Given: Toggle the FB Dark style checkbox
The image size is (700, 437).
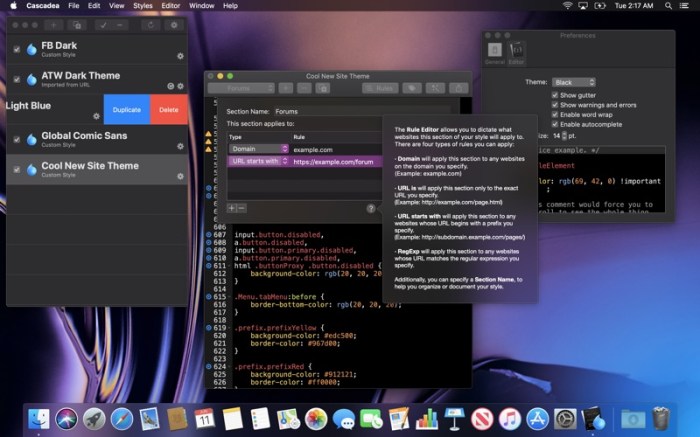Looking at the screenshot, I should [17, 49].
